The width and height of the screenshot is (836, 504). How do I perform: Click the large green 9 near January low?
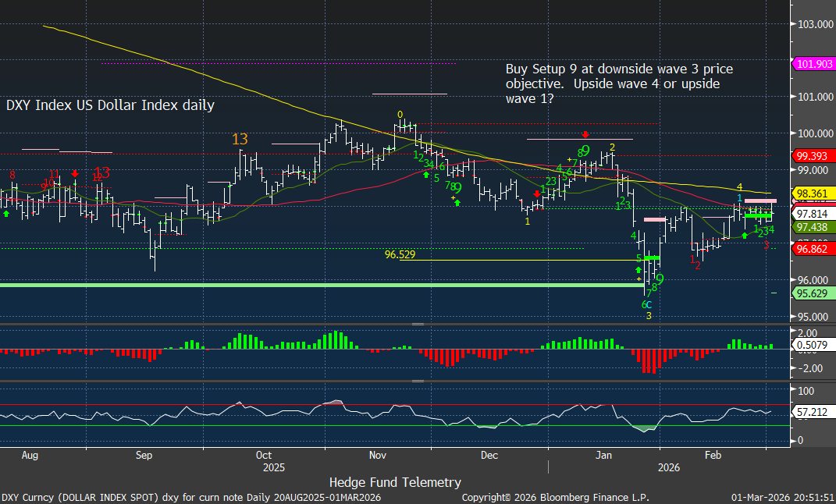(660, 279)
